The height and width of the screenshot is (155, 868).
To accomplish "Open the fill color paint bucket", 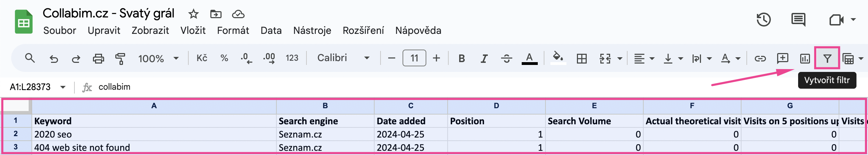I will click(558, 58).
